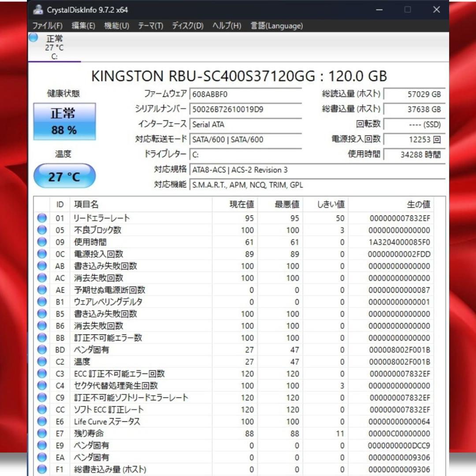The height and width of the screenshot is (476, 476).
Task: Click the blue status orb beside 正常 drive tab
Action: [33, 37]
